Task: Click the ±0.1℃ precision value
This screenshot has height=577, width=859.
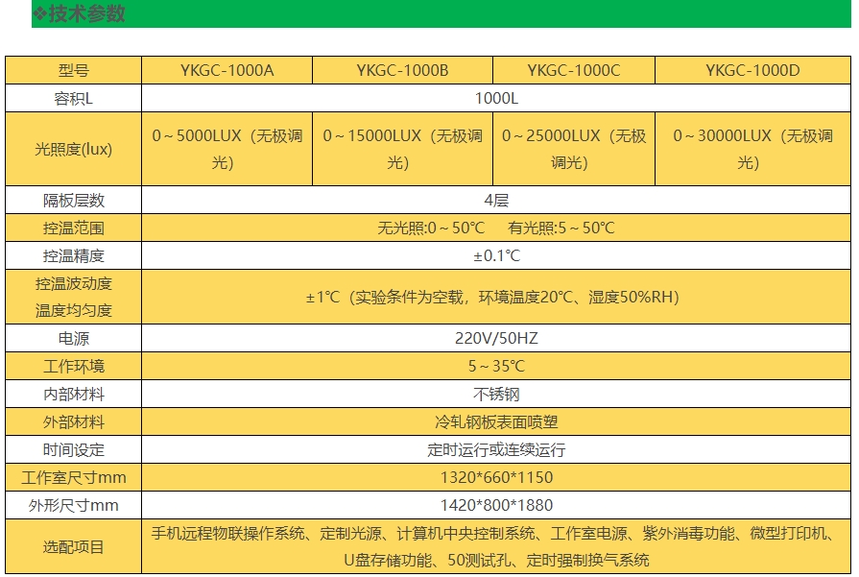Action: tap(496, 256)
